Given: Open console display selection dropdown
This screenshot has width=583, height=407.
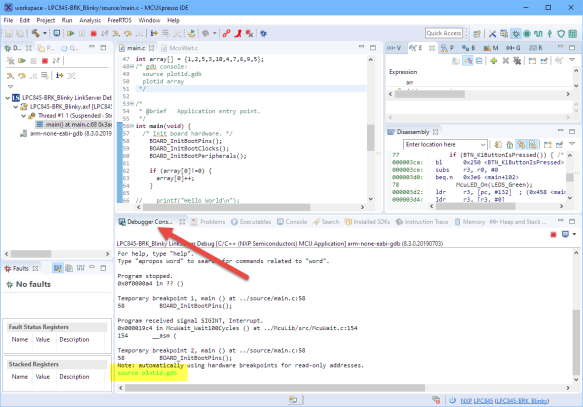Looking at the screenshot, I should [x=574, y=234].
